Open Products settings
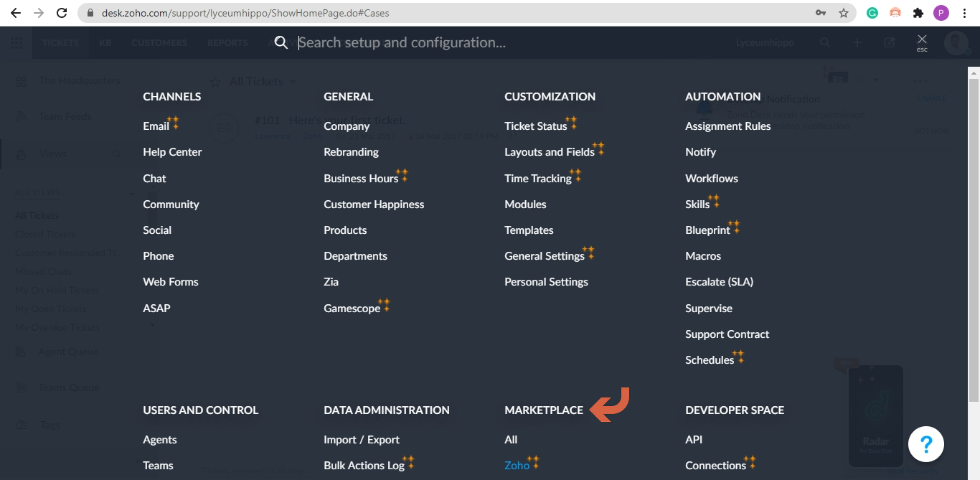The image size is (980, 480). (345, 230)
